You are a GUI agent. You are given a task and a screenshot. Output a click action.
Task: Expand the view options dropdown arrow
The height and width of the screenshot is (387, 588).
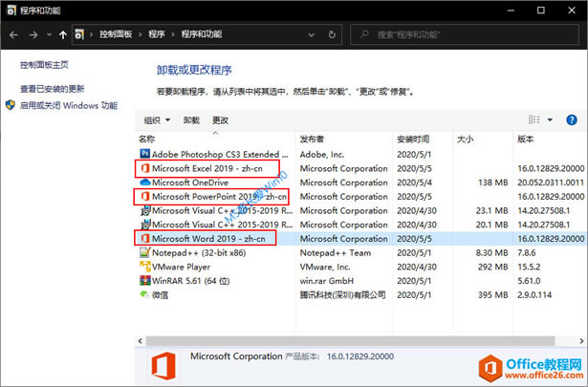[x=550, y=119]
